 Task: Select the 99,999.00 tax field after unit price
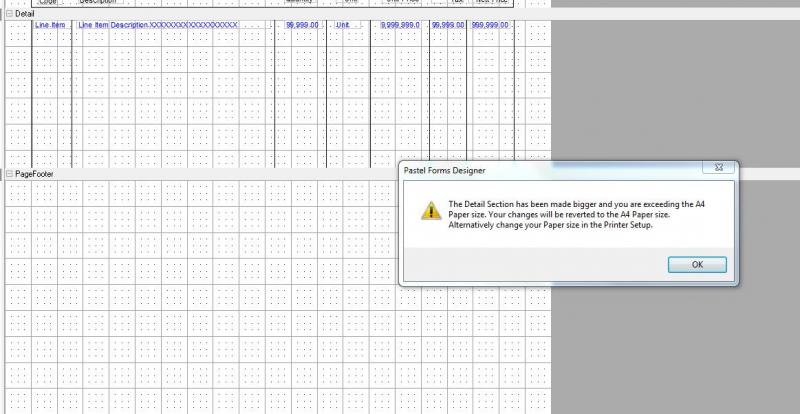click(x=448, y=24)
